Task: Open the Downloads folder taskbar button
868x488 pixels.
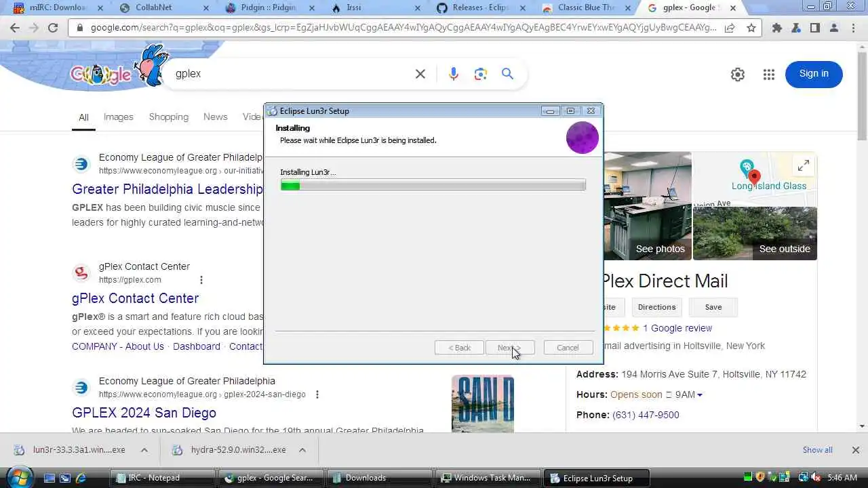Action: [x=379, y=478]
